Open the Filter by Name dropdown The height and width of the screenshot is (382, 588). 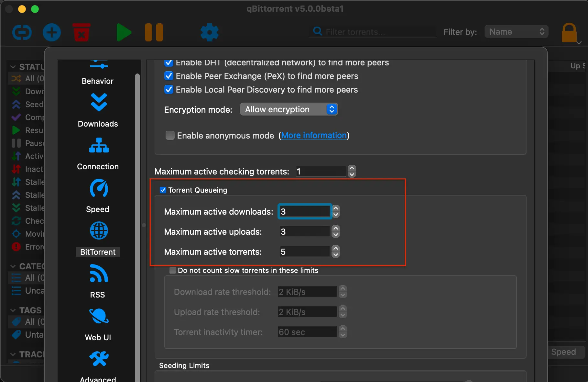click(x=516, y=32)
